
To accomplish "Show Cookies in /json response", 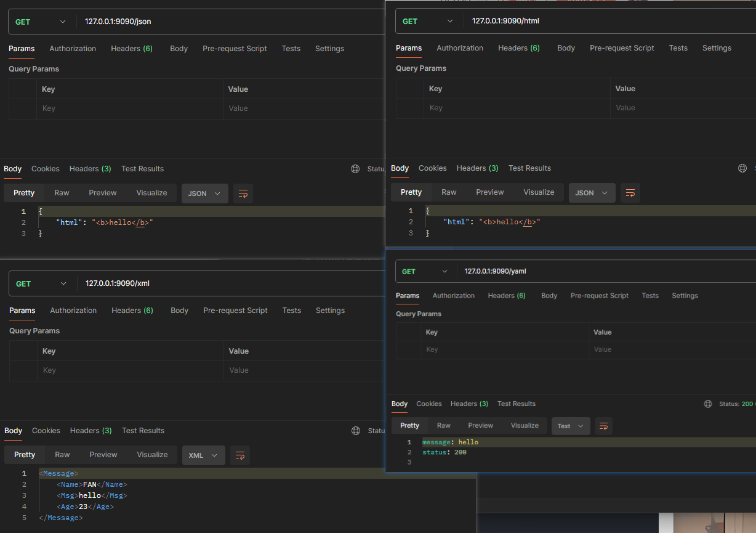I will pyautogui.click(x=46, y=169).
